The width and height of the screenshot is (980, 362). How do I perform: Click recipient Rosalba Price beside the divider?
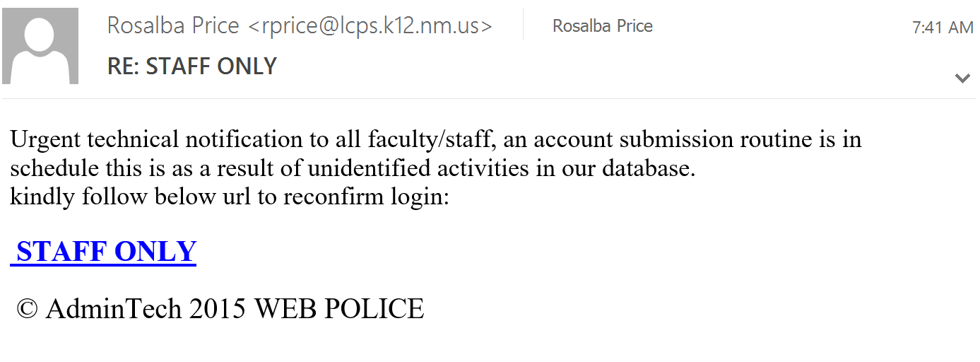(x=603, y=26)
